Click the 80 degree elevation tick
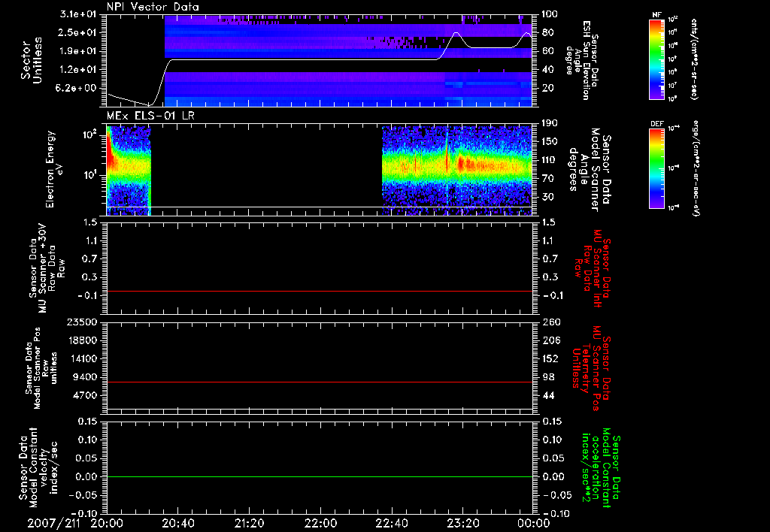This screenshot has height=532, width=770. 547,32
